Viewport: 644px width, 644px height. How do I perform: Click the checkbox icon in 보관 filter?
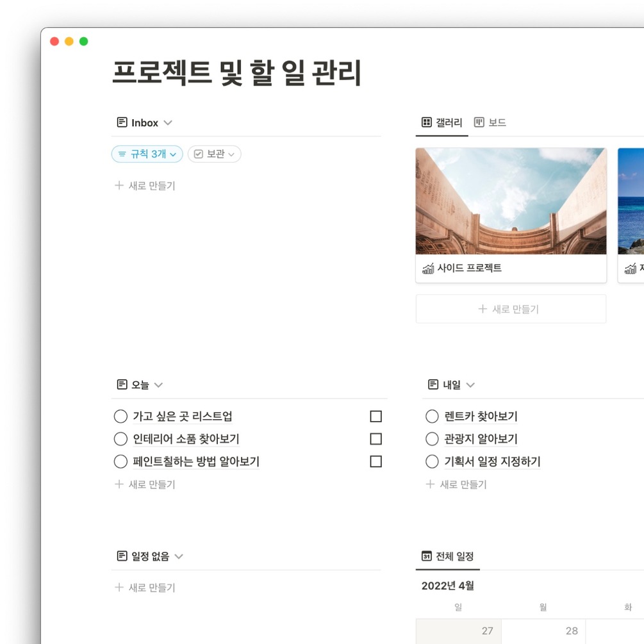click(199, 154)
